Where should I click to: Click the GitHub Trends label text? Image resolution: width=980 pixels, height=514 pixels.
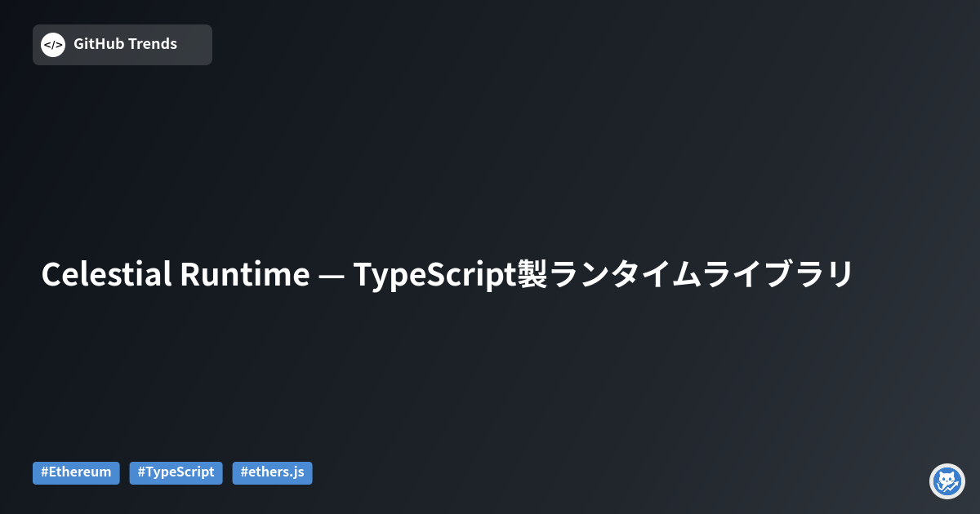pyautogui.click(x=125, y=44)
